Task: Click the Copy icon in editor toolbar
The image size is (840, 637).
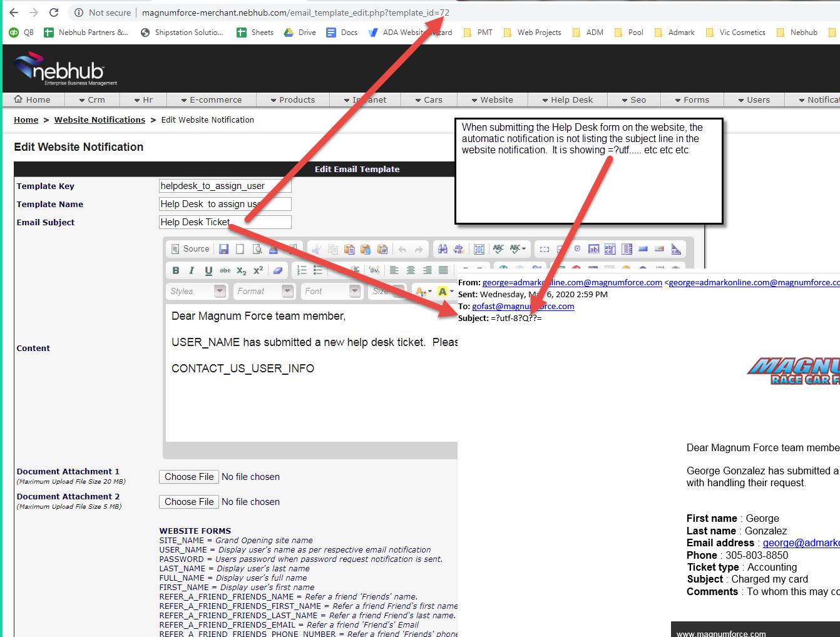Action: [x=333, y=249]
